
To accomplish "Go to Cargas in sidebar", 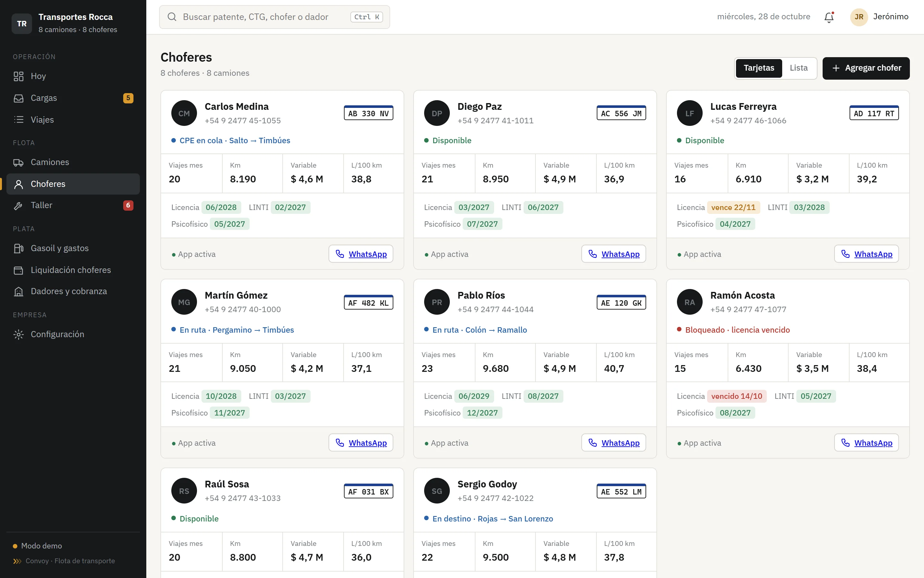I will 73,98.
